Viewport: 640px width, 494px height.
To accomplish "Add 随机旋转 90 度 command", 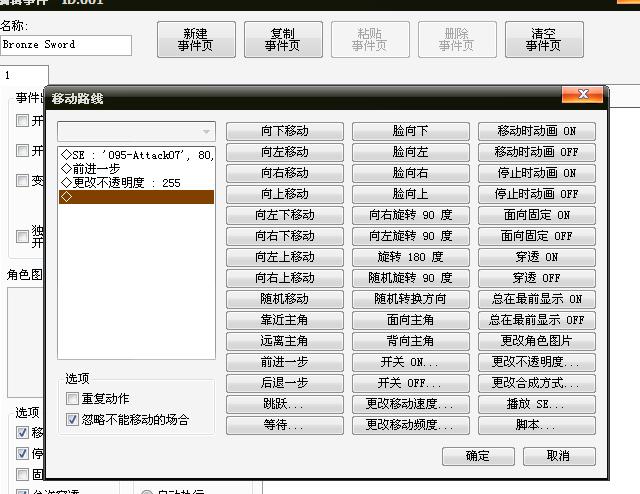I will pos(411,278).
